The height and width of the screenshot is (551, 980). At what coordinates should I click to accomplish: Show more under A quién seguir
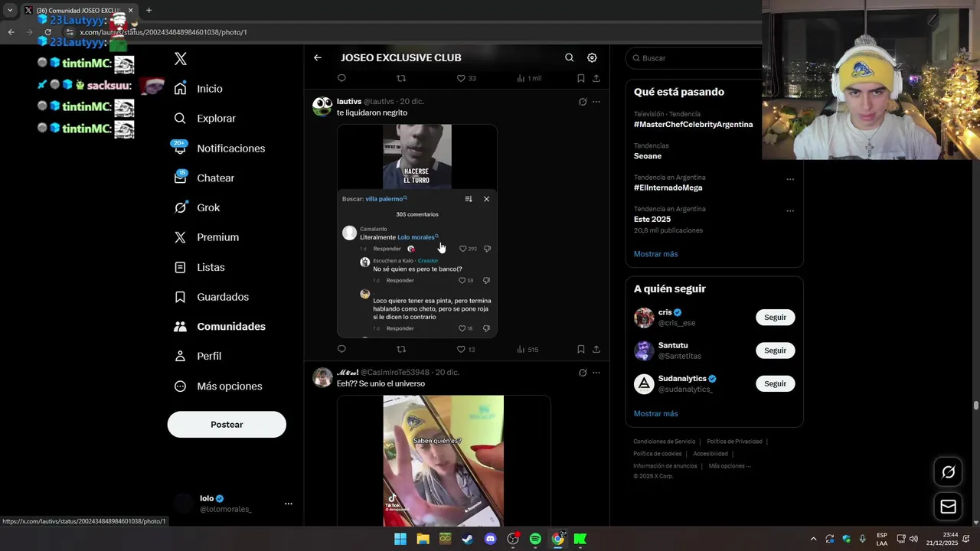pos(655,414)
